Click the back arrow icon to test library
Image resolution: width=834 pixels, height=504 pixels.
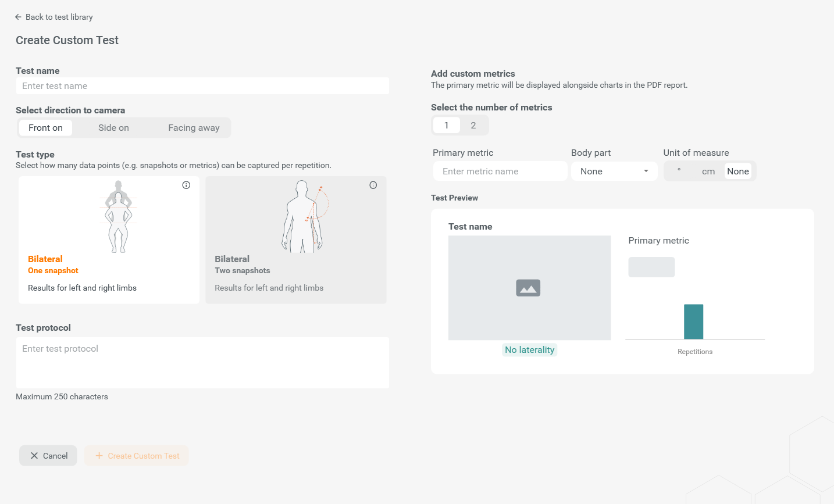pos(18,17)
